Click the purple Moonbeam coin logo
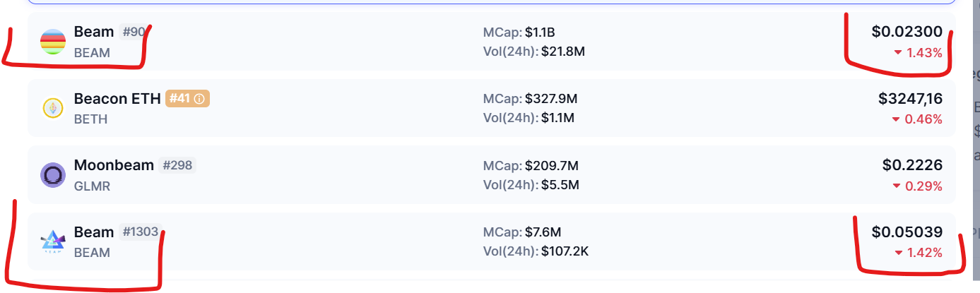980x293 pixels. pyautogui.click(x=53, y=174)
